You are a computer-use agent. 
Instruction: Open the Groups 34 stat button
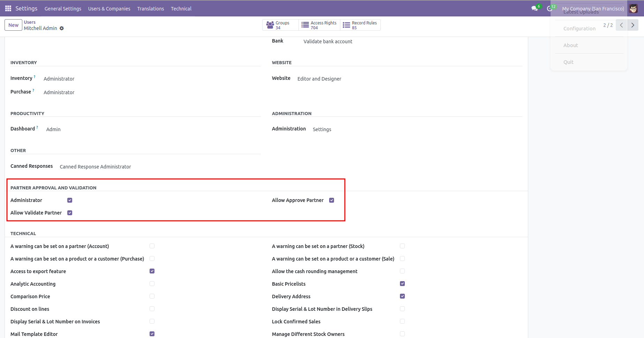pos(280,25)
